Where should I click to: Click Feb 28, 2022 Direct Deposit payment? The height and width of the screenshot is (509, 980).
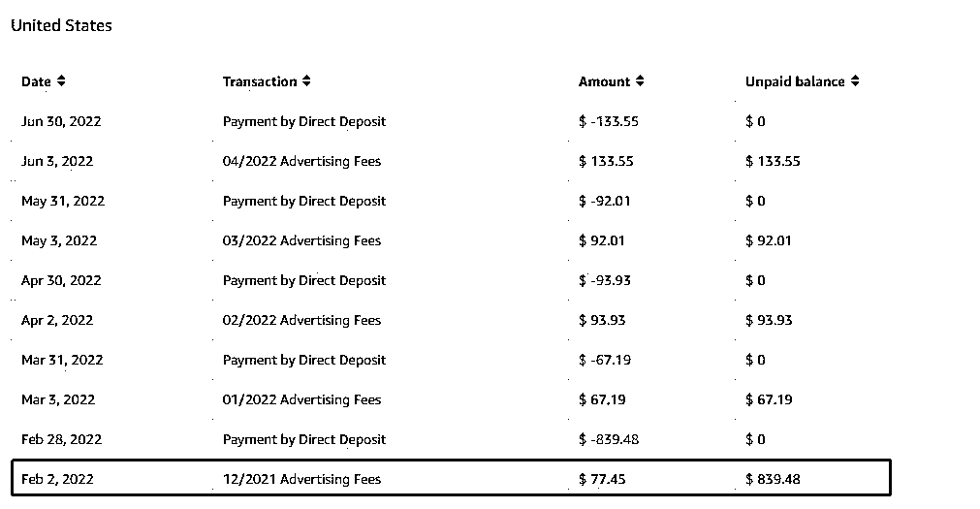click(x=303, y=439)
